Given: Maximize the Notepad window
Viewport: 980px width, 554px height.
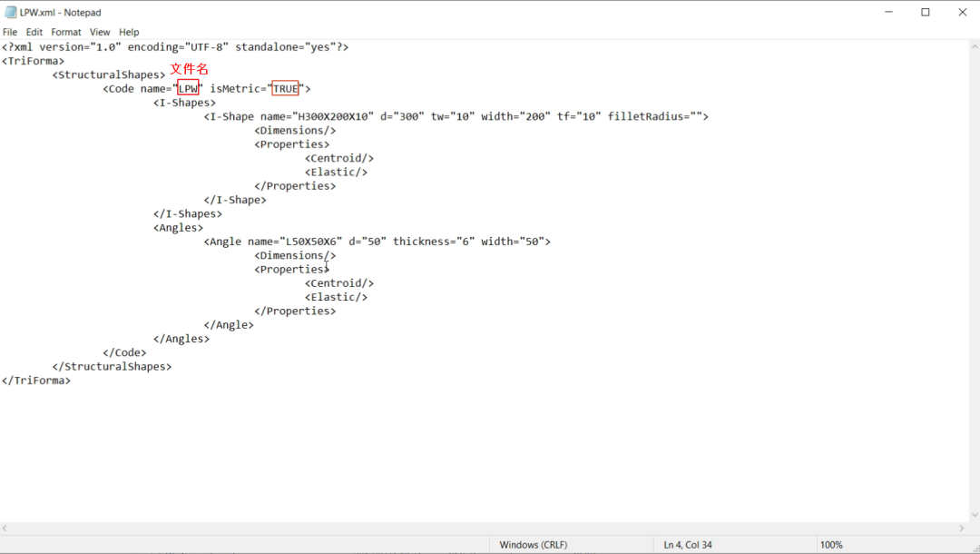Looking at the screenshot, I should (926, 12).
